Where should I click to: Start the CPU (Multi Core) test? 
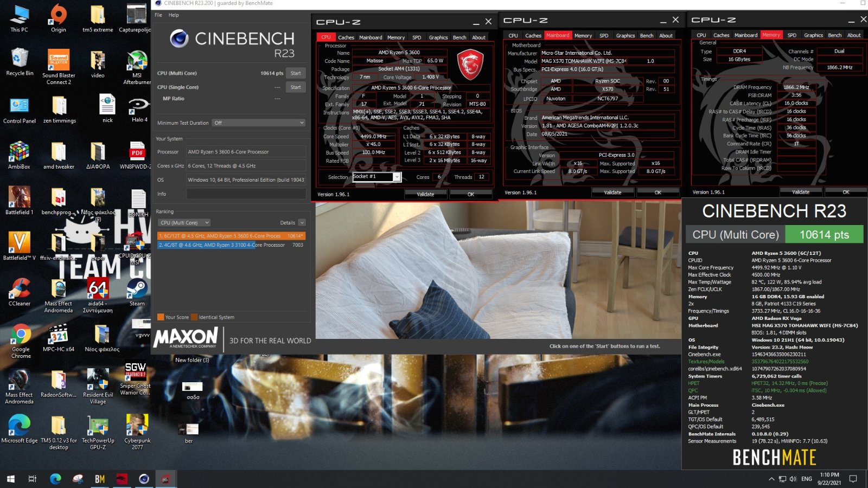(x=296, y=73)
